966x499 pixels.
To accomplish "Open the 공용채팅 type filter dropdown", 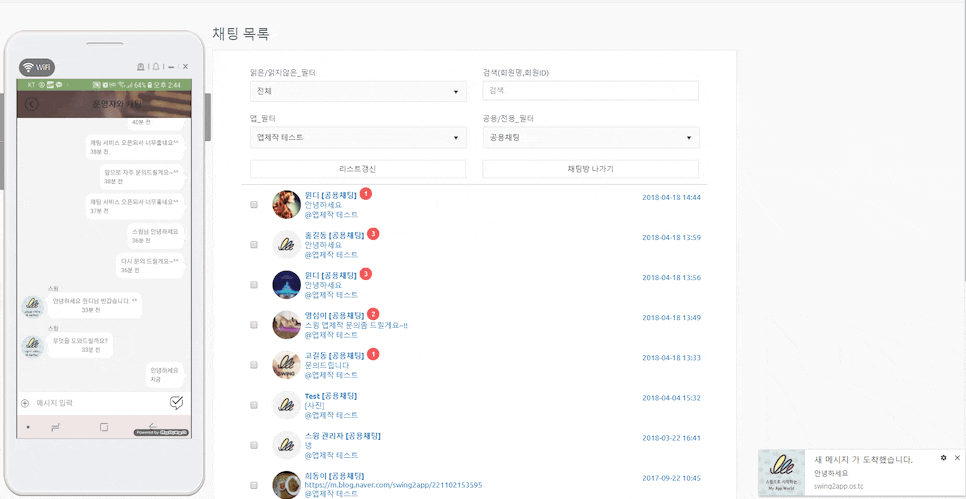I will tap(590, 136).
